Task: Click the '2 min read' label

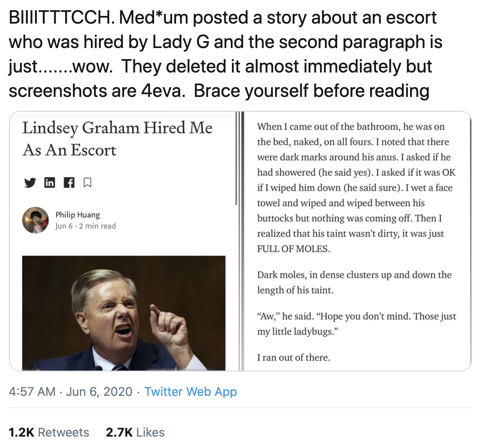Action: tap(100, 226)
